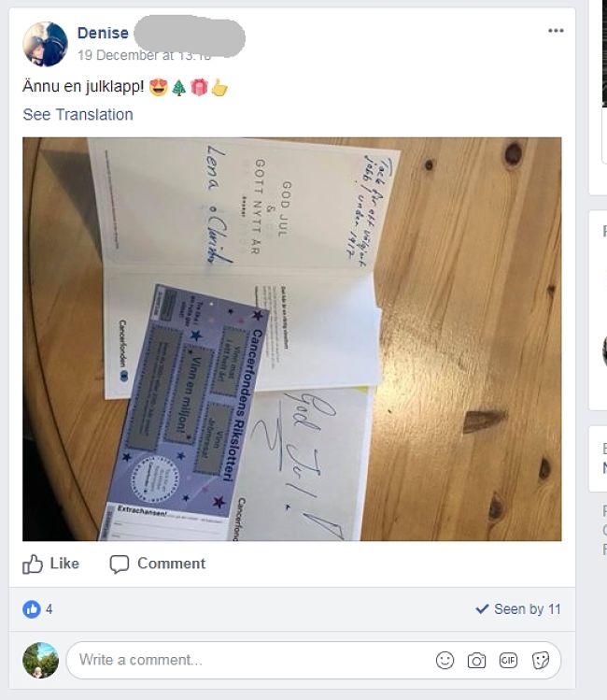Click the Like text label
Viewport: 607px width, 700px height.
click(x=64, y=564)
